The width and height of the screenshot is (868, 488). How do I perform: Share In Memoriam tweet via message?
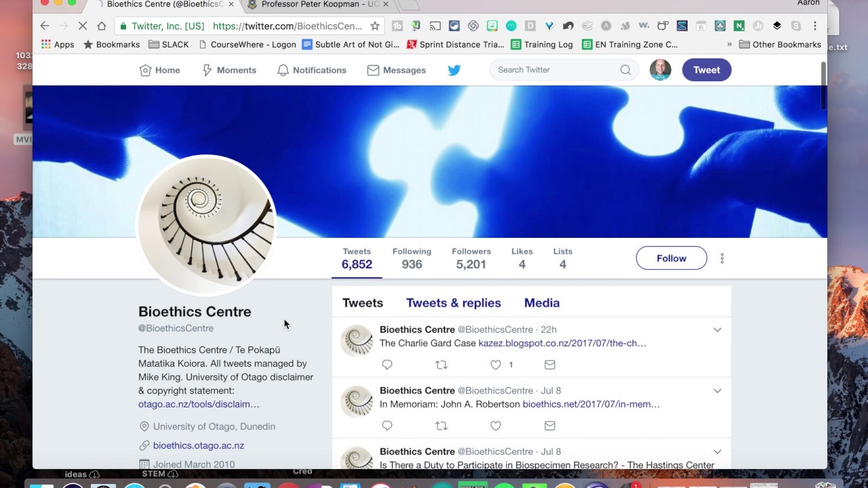click(x=550, y=426)
